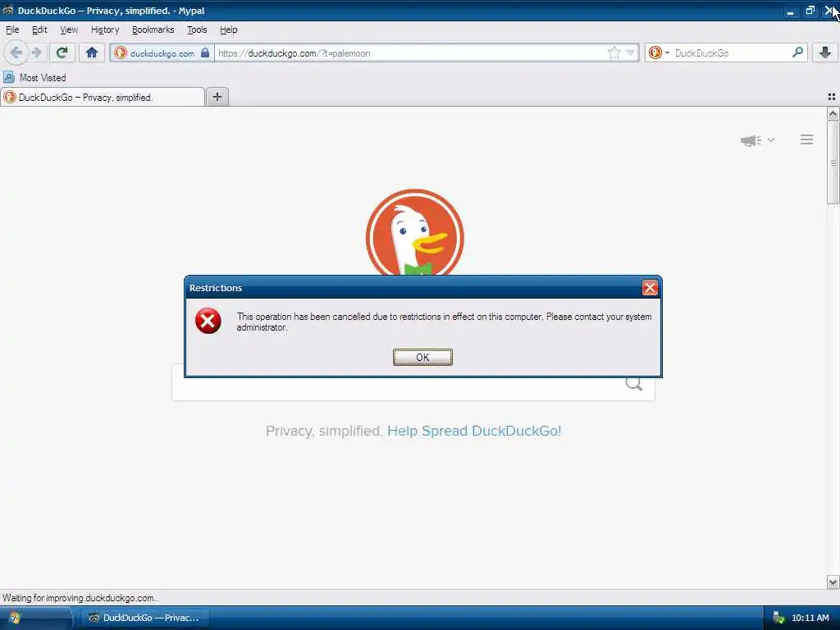Open the View menu

[x=69, y=30]
